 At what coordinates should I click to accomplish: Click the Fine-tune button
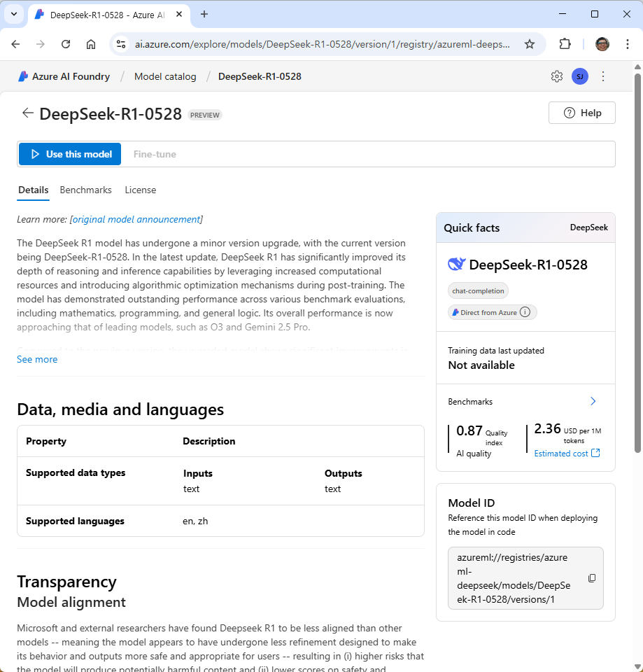pyautogui.click(x=155, y=154)
